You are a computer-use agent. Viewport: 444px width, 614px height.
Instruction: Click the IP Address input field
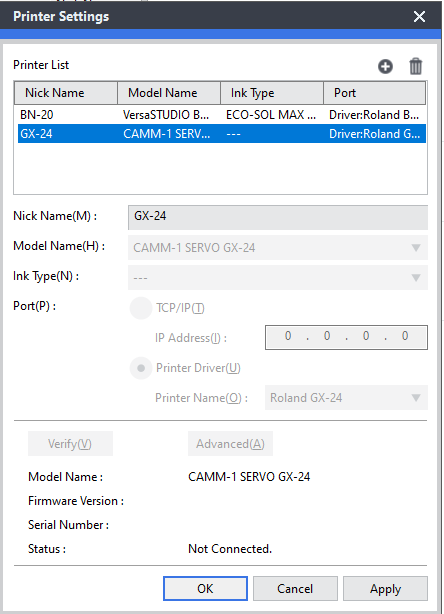click(x=346, y=337)
